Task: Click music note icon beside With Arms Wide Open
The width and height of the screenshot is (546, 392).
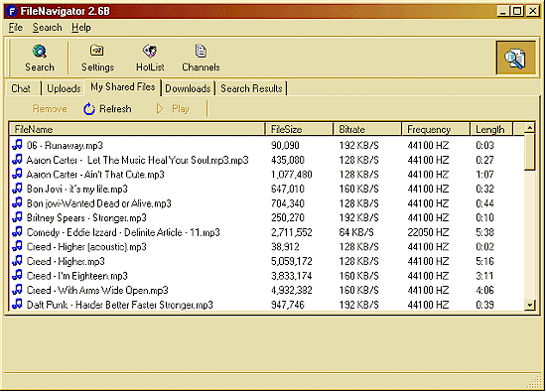Action: (x=18, y=290)
